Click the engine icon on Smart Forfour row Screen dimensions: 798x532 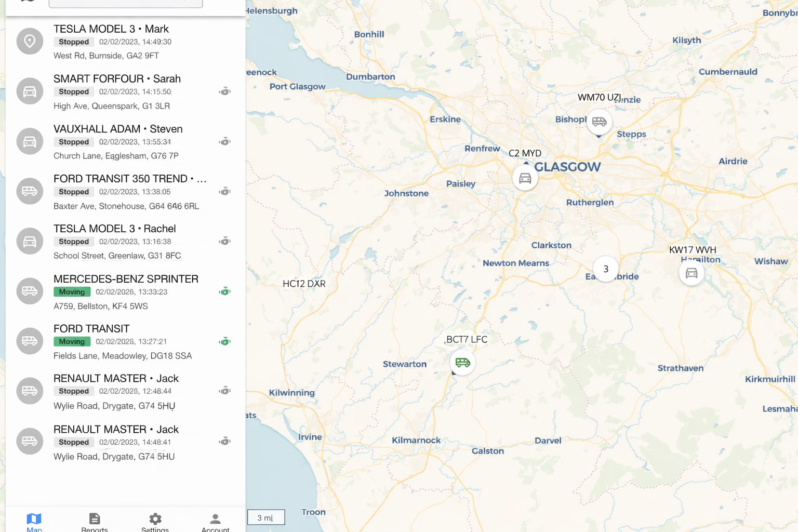(x=224, y=91)
